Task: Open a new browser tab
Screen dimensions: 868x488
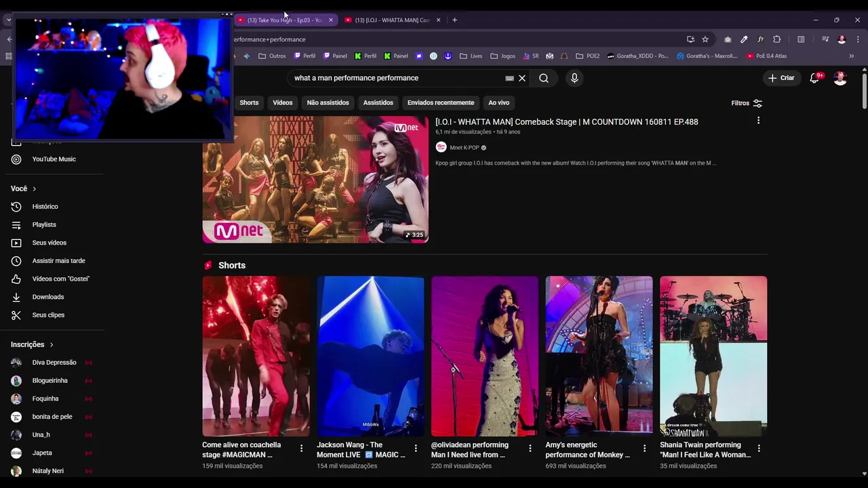Action: tap(454, 20)
